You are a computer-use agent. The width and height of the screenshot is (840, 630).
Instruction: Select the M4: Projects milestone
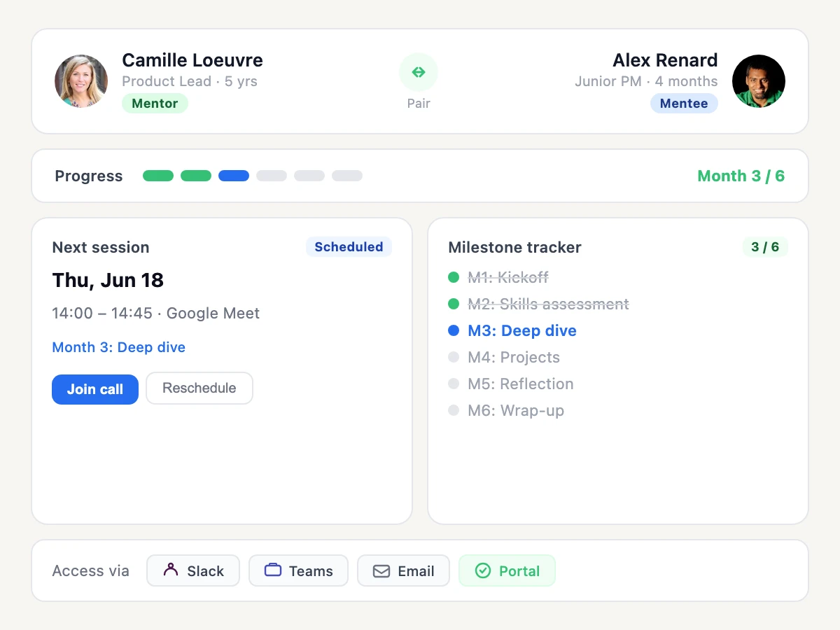tap(514, 357)
